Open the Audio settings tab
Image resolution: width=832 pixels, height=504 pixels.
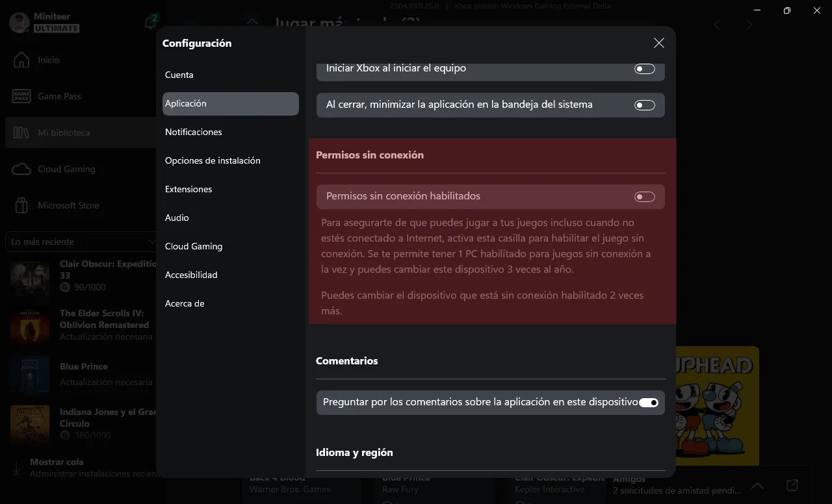point(231,218)
